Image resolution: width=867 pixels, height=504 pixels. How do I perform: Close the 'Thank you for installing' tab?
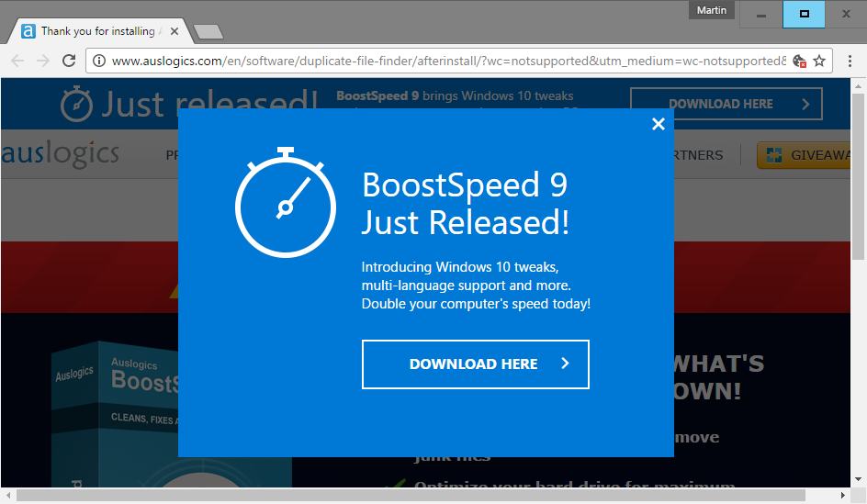175,31
